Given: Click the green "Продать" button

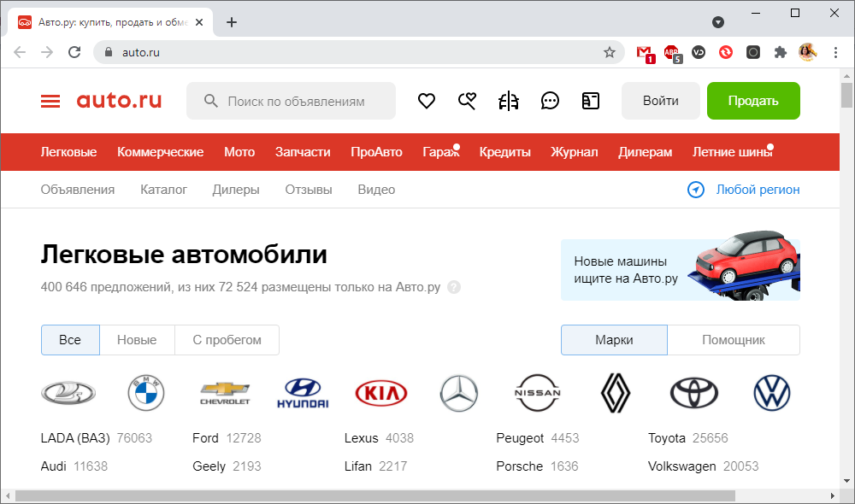Looking at the screenshot, I should [x=753, y=101].
